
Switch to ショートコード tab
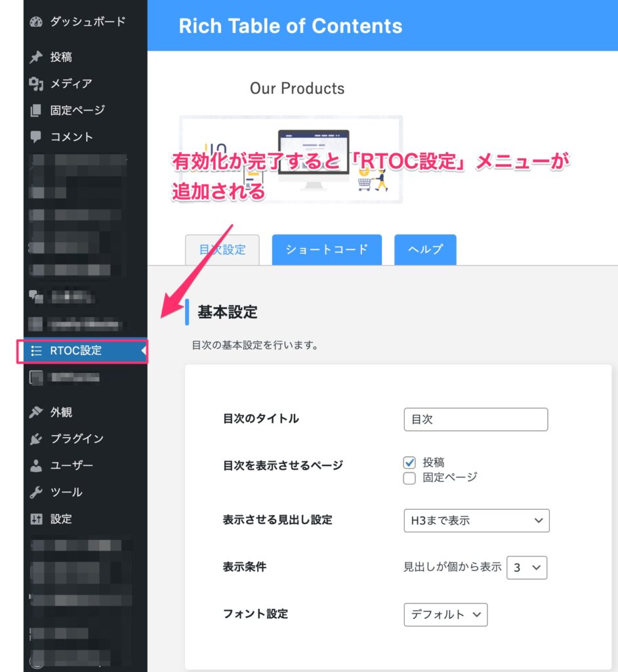click(x=327, y=249)
